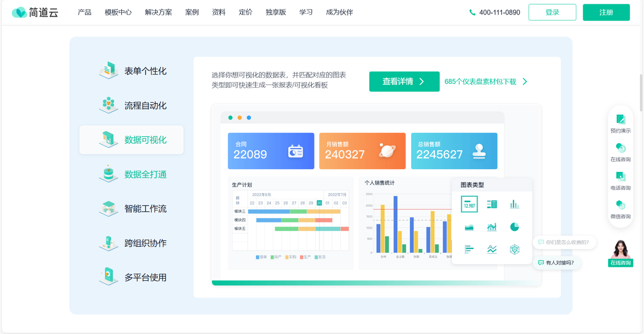Select the horizontal bar chart type icon
The height and width of the screenshot is (334, 644).
pos(469,249)
